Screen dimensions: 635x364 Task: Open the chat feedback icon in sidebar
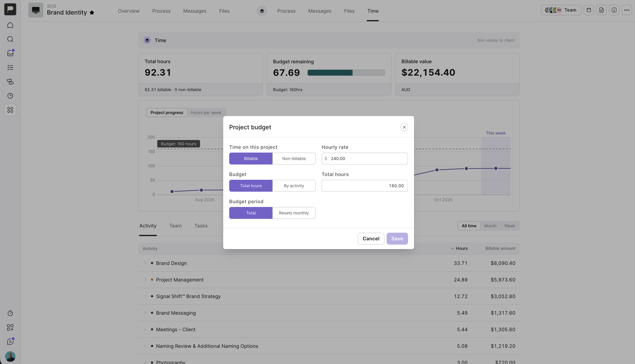point(10,341)
